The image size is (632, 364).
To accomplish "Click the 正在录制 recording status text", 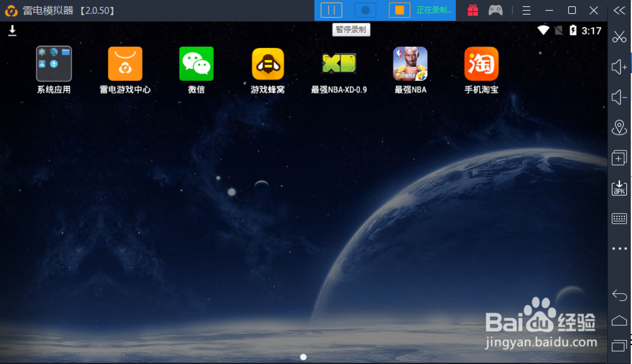I will [435, 10].
